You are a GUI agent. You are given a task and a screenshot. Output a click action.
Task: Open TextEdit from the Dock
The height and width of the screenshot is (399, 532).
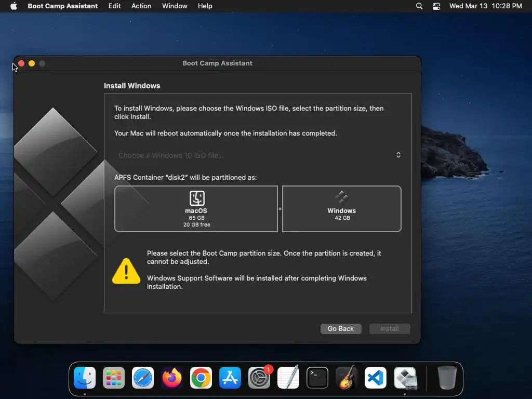[x=288, y=378]
